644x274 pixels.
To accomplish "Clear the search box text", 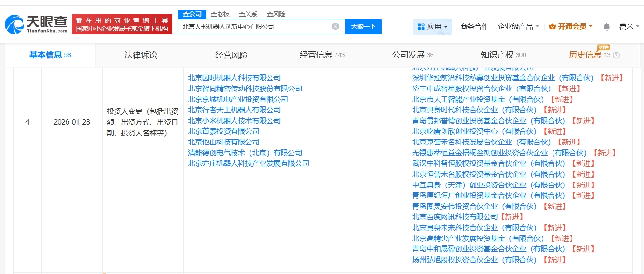I will (x=335, y=26).
